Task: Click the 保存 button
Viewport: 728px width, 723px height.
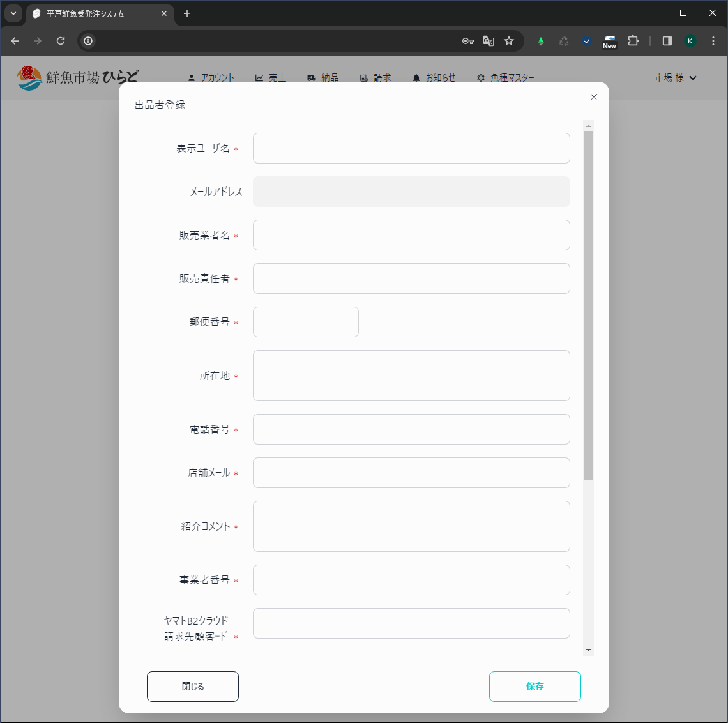Action: coord(535,687)
